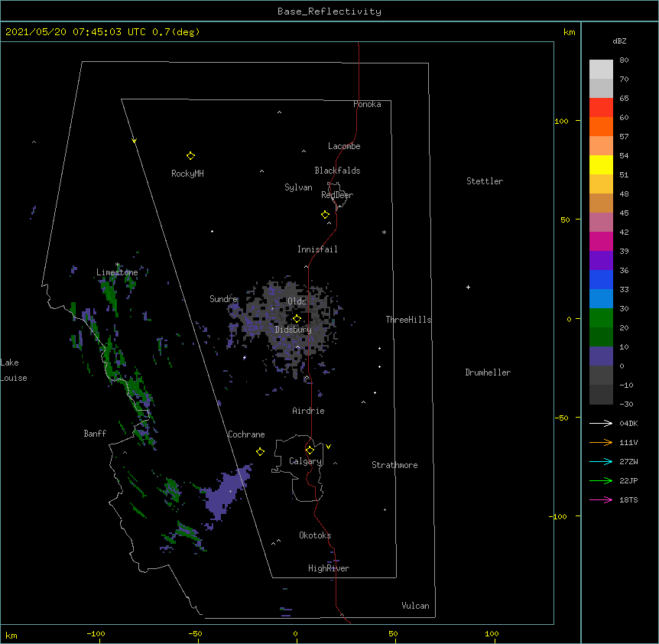
Task: Click the Vulcan label on map
Action: pos(415,606)
